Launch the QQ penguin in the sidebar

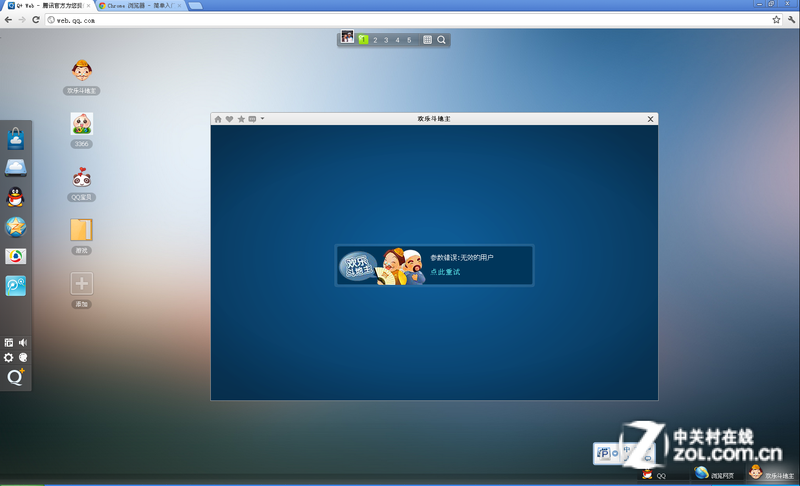coord(16,197)
